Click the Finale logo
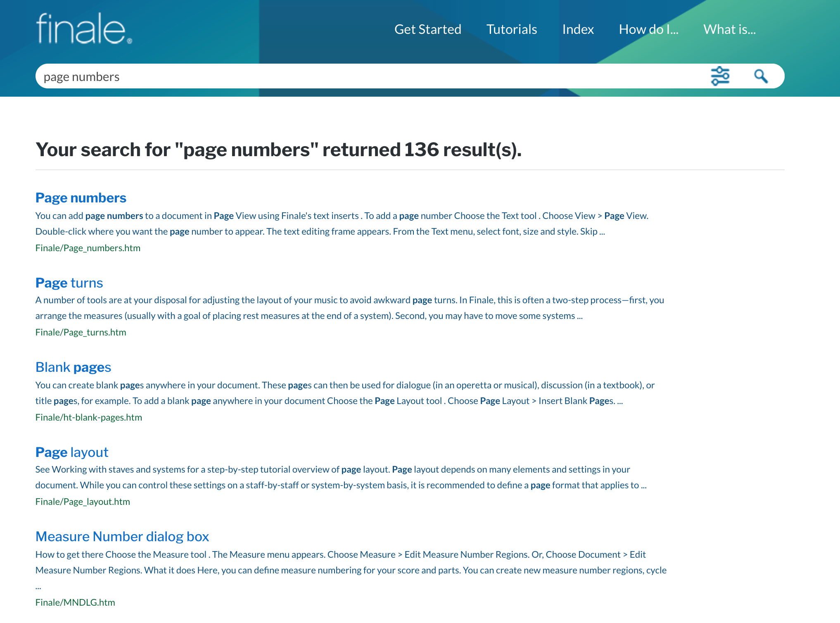 pos(84,29)
